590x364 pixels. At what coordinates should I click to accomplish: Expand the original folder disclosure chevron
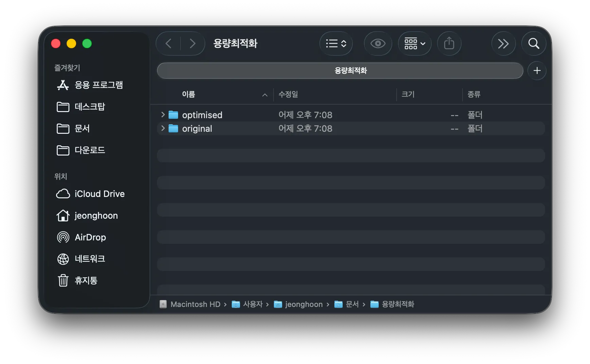[x=163, y=128]
